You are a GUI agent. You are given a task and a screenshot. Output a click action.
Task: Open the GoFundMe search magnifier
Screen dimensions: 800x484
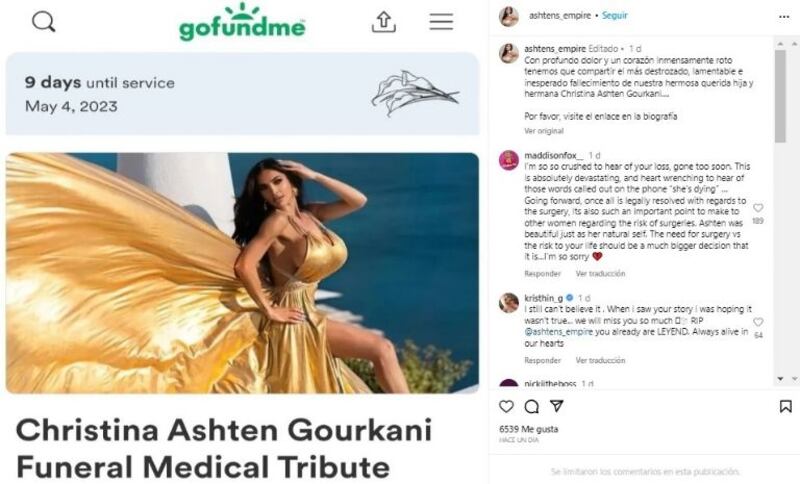click(43, 22)
